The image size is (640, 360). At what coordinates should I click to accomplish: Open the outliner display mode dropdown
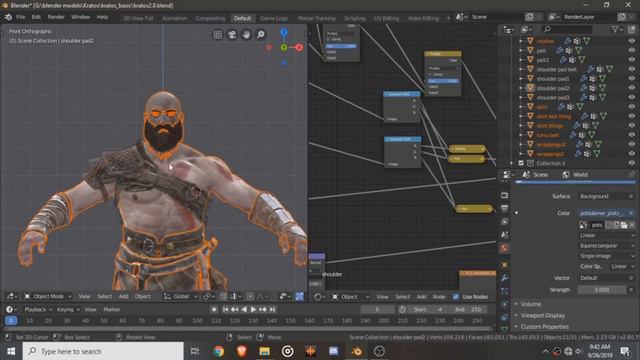click(526, 29)
